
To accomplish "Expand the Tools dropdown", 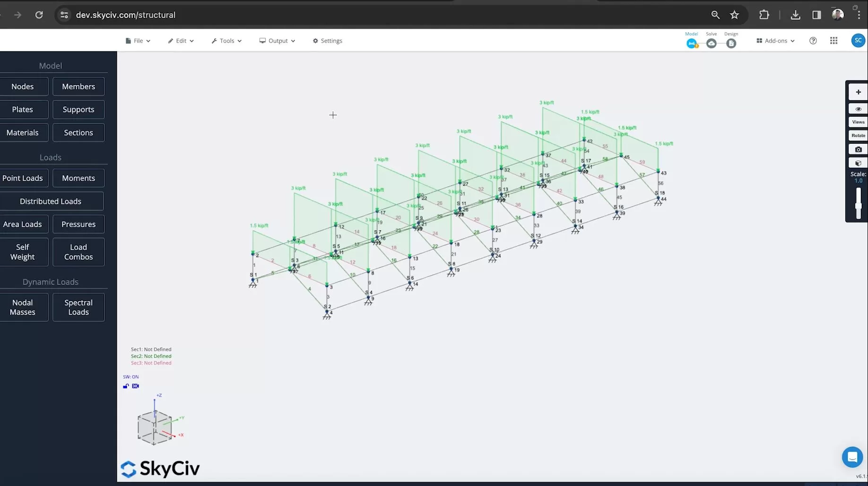I will (226, 41).
